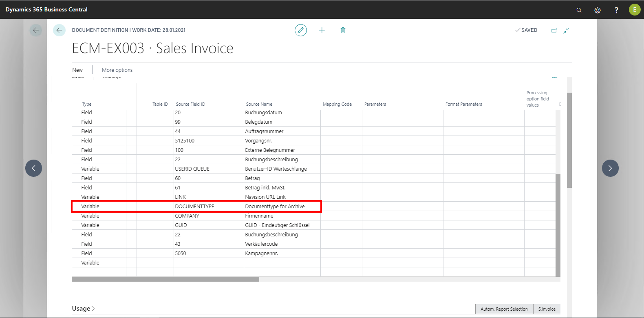Click the edit pencil icon
The width and height of the screenshot is (644, 318).
pyautogui.click(x=301, y=30)
